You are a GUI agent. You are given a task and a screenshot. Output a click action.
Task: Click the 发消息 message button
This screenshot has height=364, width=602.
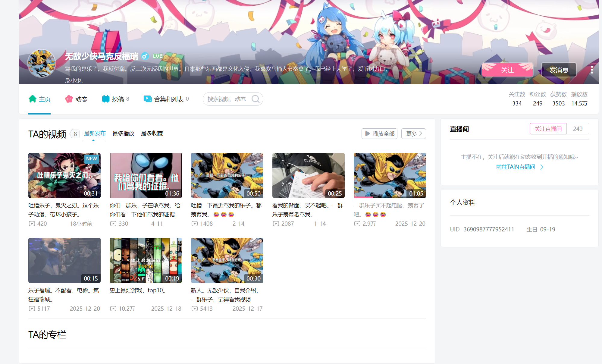(x=559, y=70)
